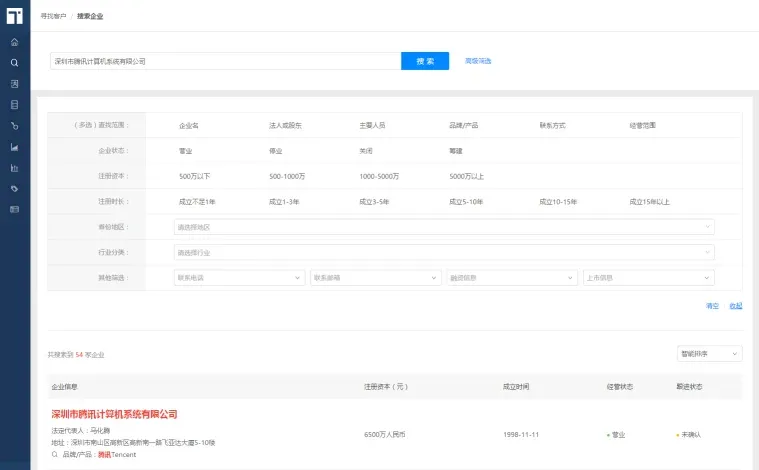Open the tag icon in sidebar

click(15, 189)
